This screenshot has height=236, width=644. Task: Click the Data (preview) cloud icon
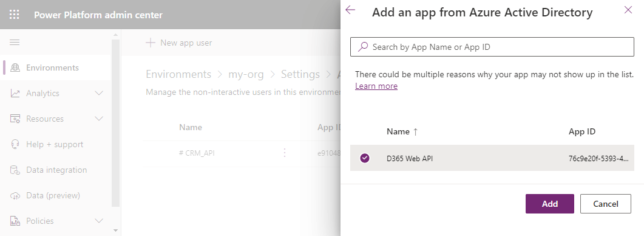coord(15,195)
